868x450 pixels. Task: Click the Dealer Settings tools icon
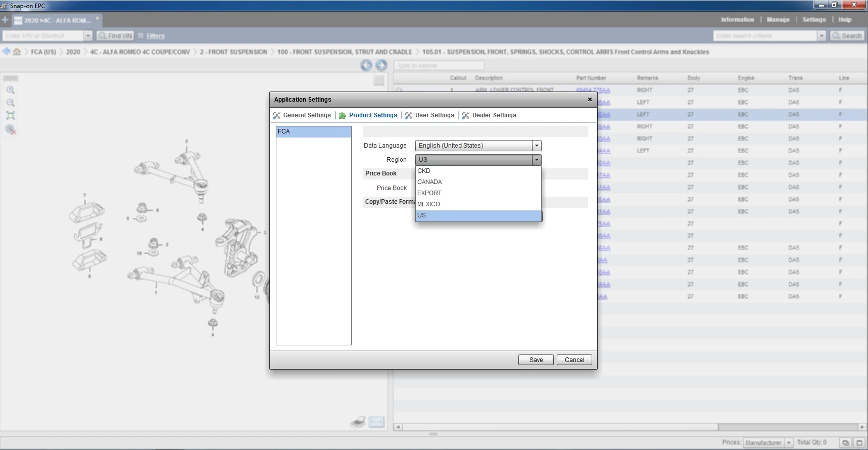465,115
